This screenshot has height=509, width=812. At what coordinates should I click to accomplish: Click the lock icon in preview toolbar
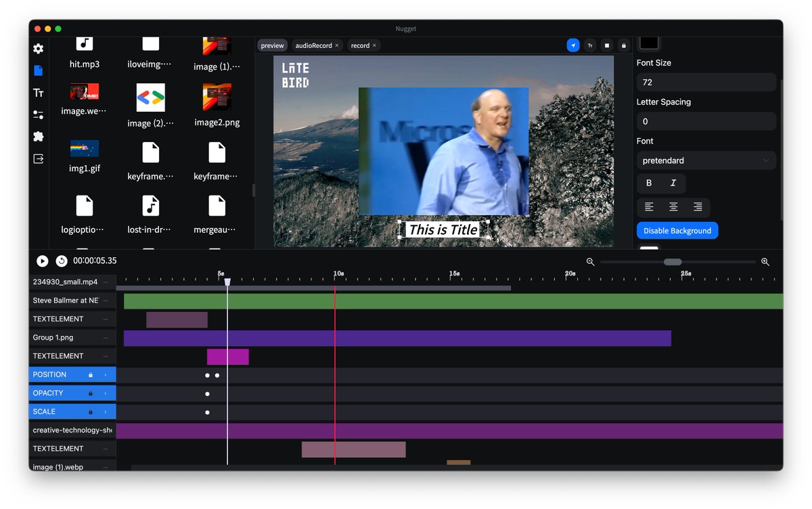[624, 45]
